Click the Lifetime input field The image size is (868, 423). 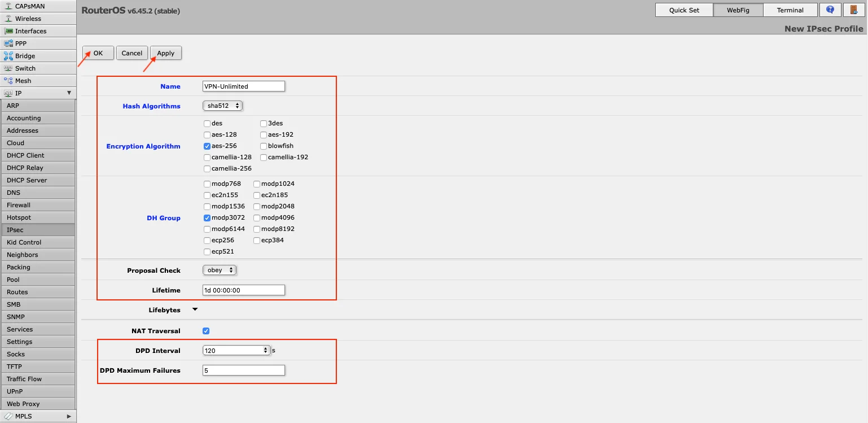(243, 290)
